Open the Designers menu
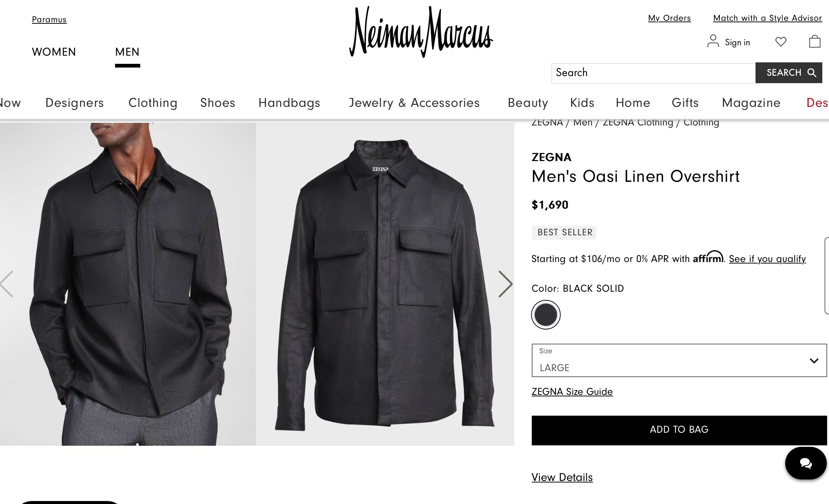 (x=74, y=103)
